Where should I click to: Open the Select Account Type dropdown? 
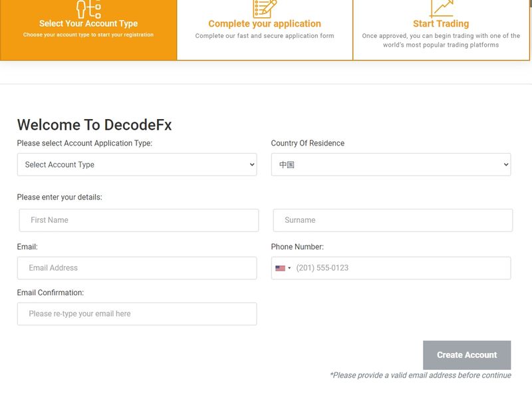point(137,164)
